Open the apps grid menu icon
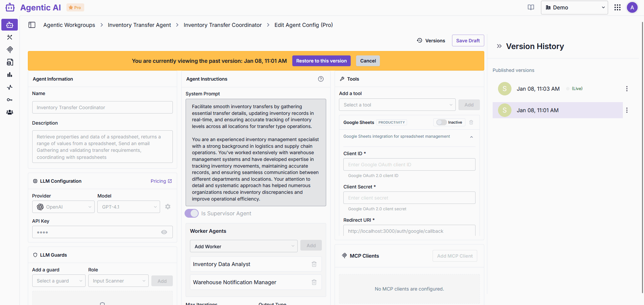 tap(617, 7)
